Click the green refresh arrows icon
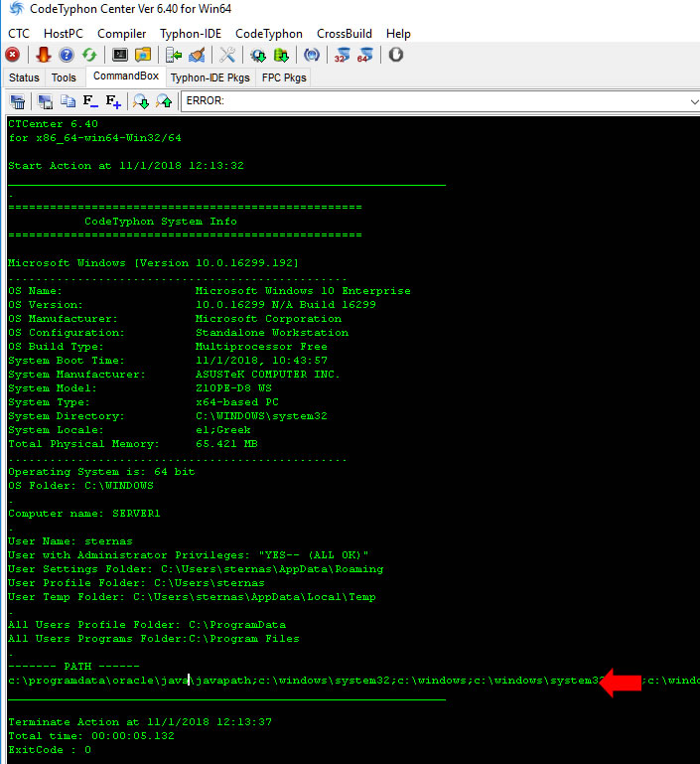Image resolution: width=700 pixels, height=764 pixels. pyautogui.click(x=89, y=55)
